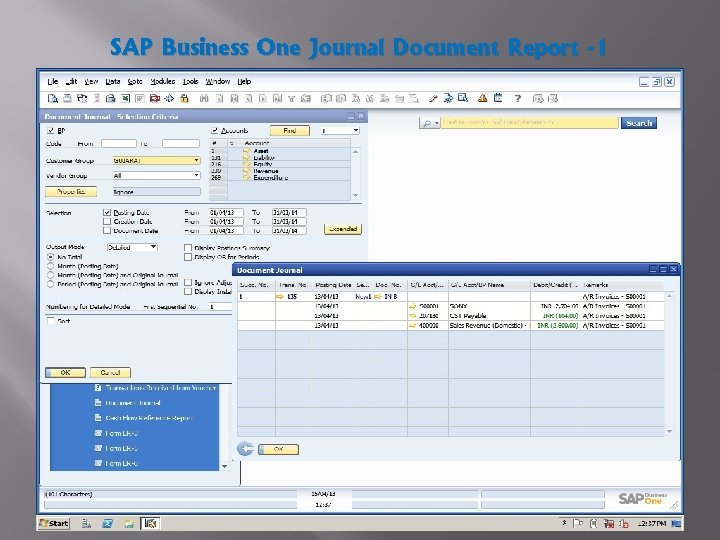This screenshot has height=540, width=720.
Task: Click the Help question mark icon
Action: tap(518, 98)
